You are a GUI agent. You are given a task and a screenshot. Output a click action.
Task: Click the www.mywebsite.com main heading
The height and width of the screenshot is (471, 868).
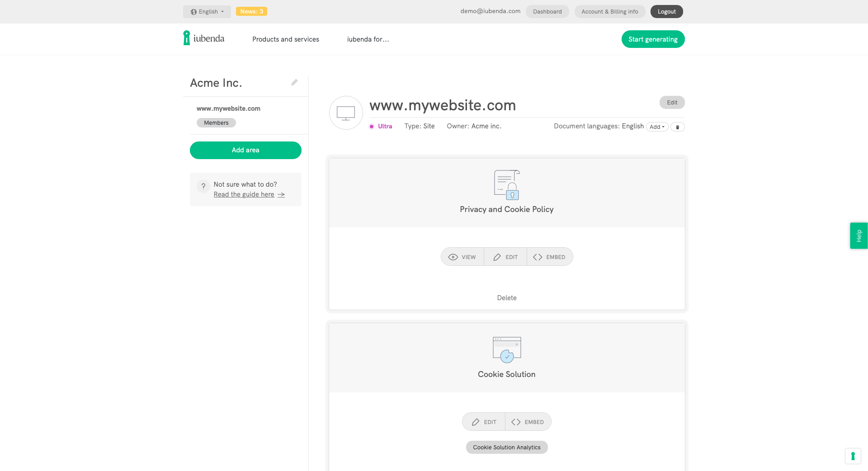tap(443, 105)
